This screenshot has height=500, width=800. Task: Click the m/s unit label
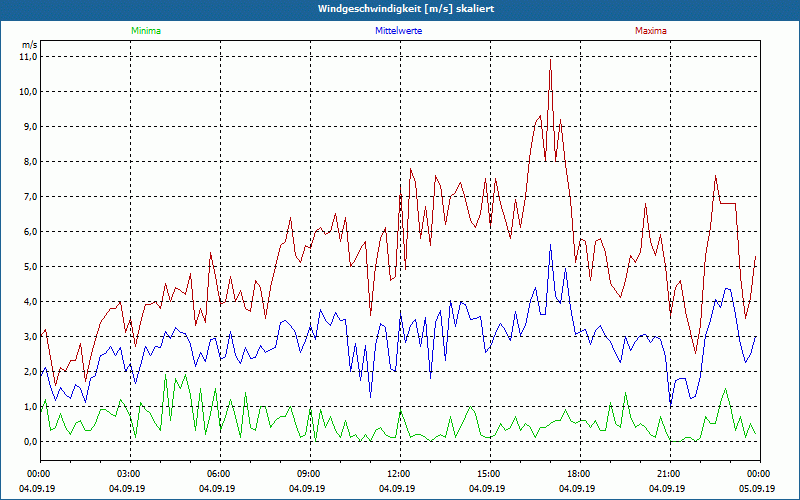point(30,45)
